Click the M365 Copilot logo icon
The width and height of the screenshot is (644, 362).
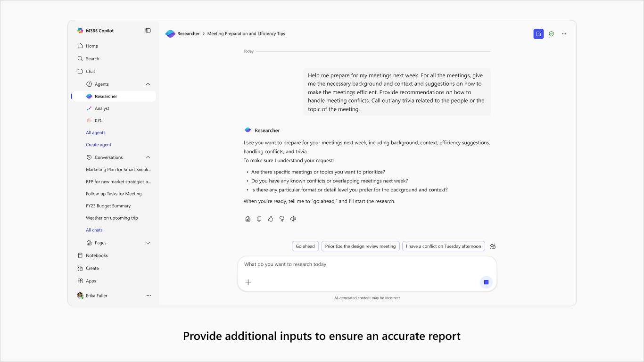point(80,31)
